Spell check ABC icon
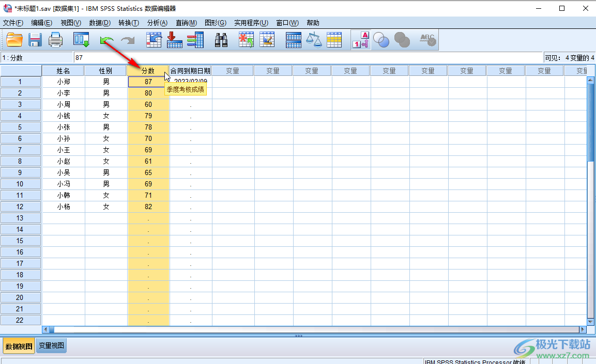 pyautogui.click(x=427, y=40)
